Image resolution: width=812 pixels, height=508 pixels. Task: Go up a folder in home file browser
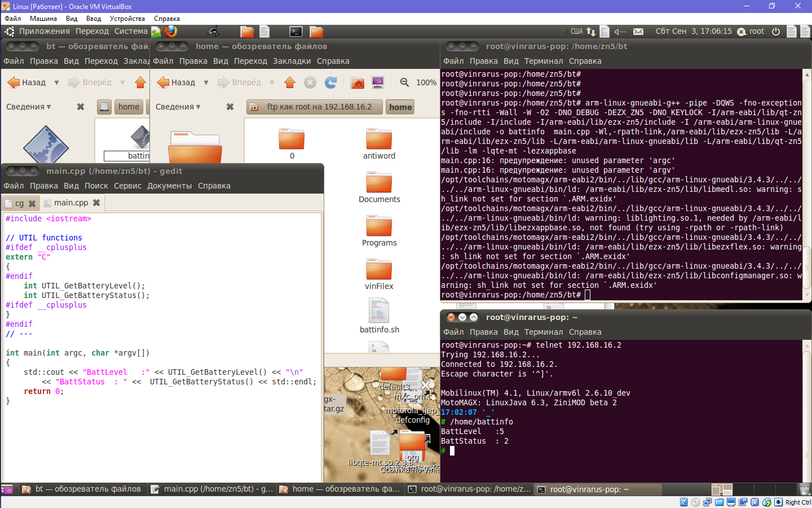coord(290,82)
